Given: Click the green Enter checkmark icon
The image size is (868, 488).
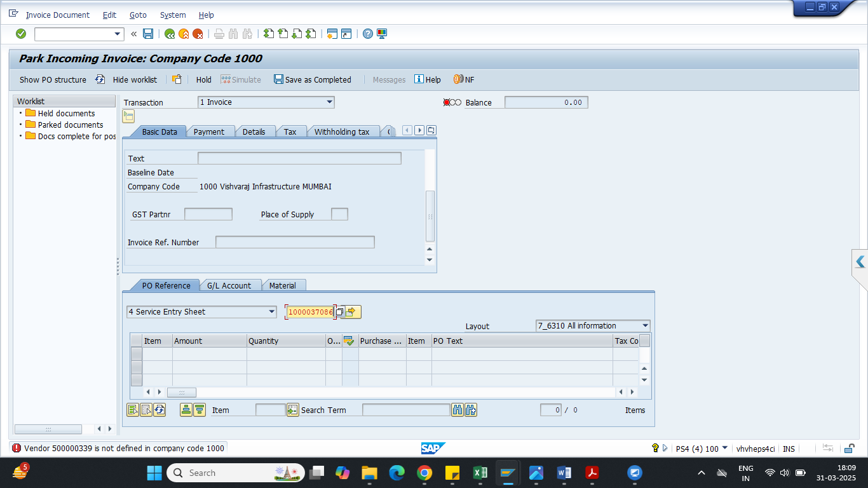Looking at the screenshot, I should tap(21, 34).
